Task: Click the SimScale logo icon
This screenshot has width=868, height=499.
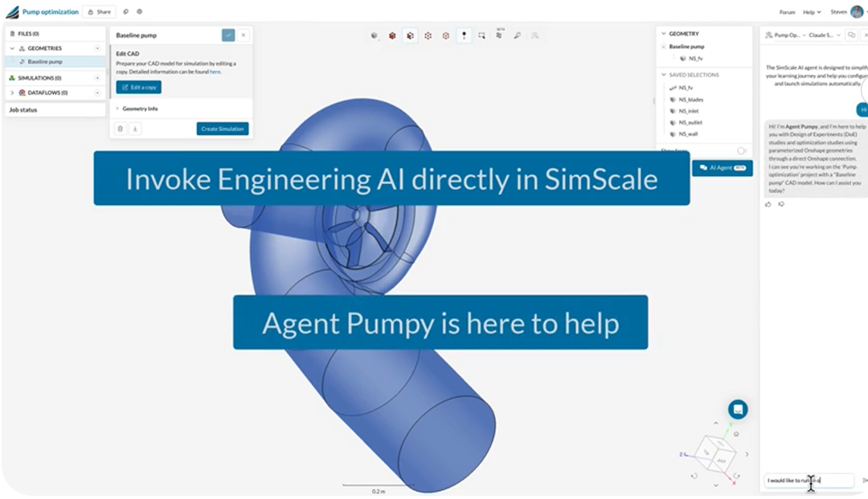Action: coord(12,11)
